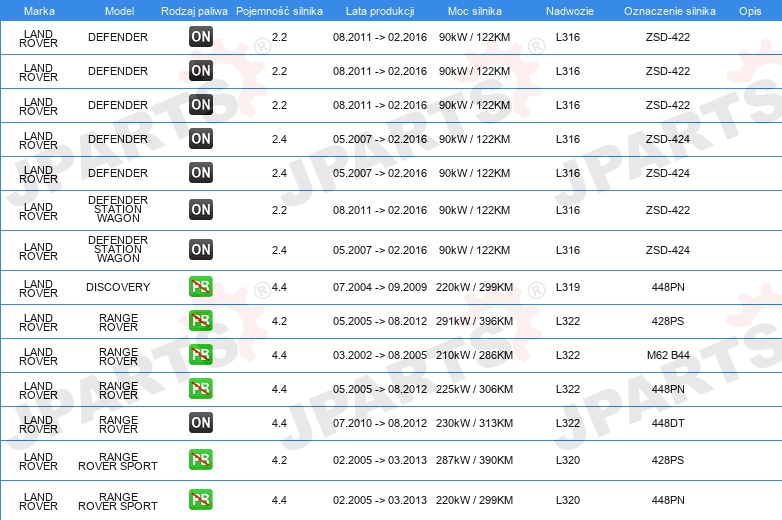Click the Oznaczenie silnika column header
This screenshot has height=520, width=782.
pos(670,11)
